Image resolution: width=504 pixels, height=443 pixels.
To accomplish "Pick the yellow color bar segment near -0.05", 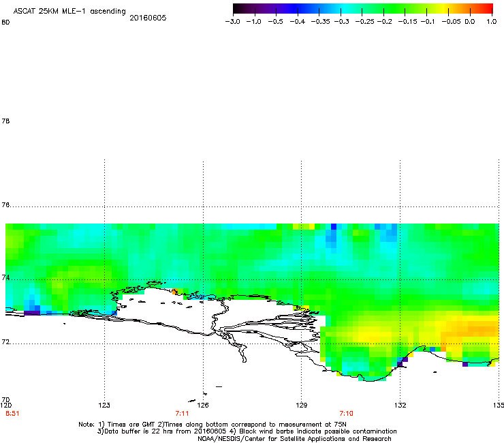I will [x=445, y=8].
